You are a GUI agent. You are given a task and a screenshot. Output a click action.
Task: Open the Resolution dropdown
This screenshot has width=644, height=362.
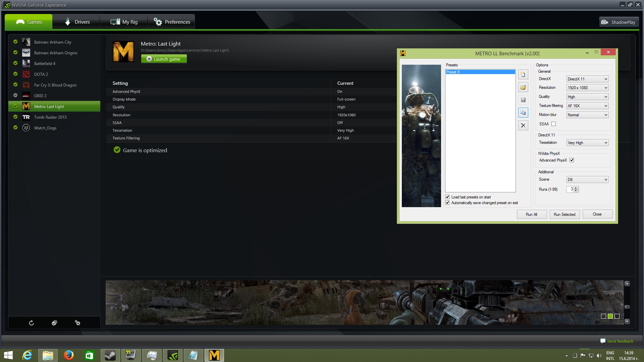[x=587, y=88]
